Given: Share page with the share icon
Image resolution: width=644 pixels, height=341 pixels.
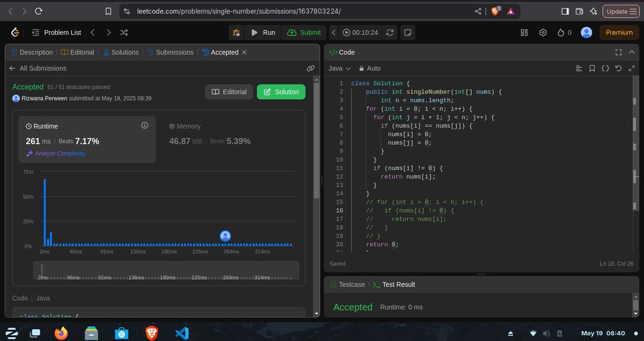Looking at the screenshot, I should 478,11.
